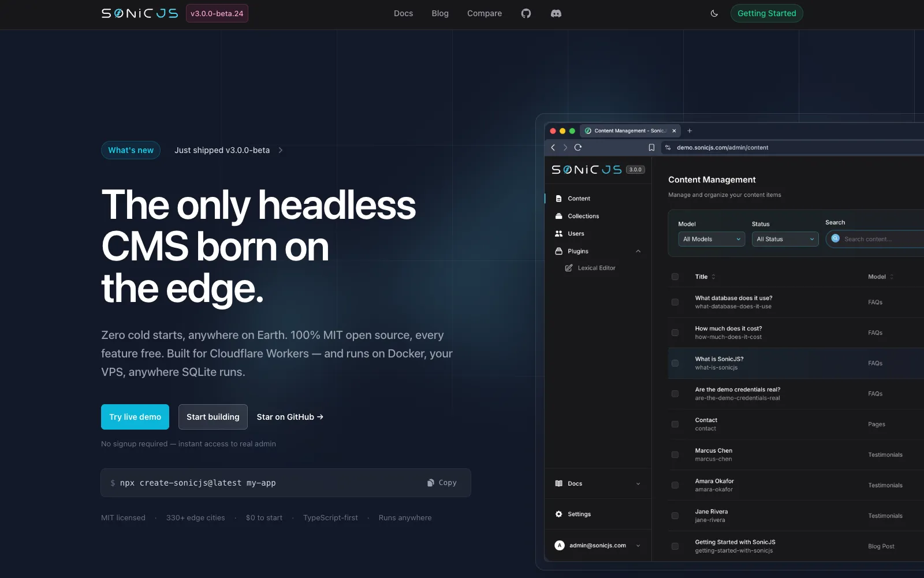Image resolution: width=924 pixels, height=578 pixels.
Task: Expand the admin@sonicjs.com account menu
Action: click(638, 546)
